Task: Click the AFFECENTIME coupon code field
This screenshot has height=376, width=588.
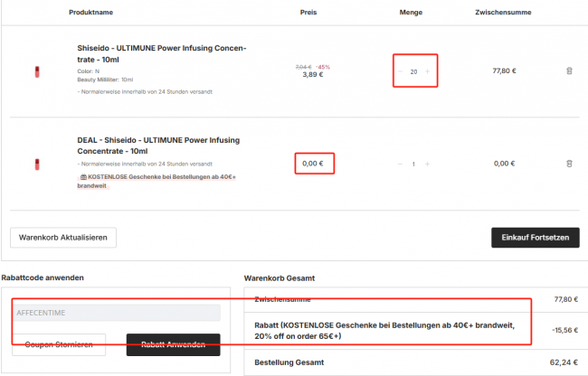Action: [117, 313]
